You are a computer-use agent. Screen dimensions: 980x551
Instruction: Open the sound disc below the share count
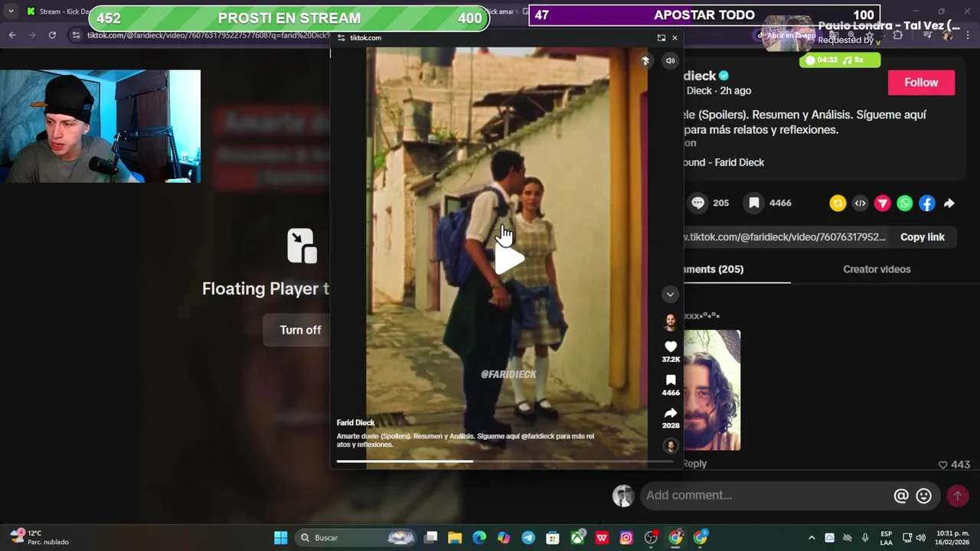click(671, 445)
